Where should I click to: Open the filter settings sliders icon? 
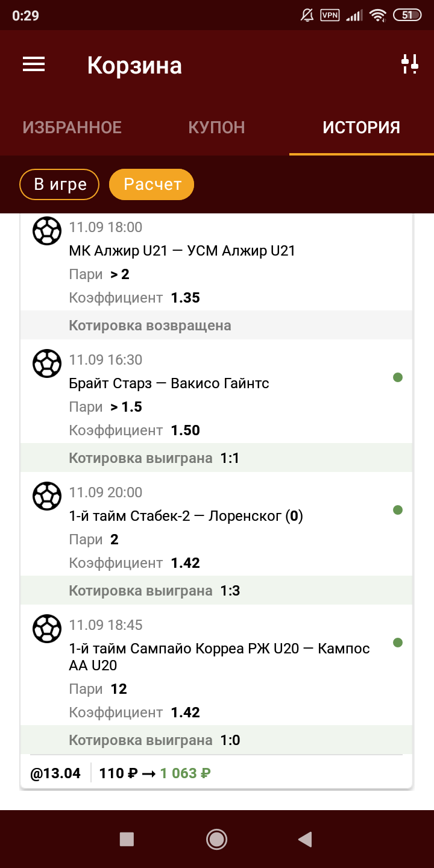(x=410, y=64)
